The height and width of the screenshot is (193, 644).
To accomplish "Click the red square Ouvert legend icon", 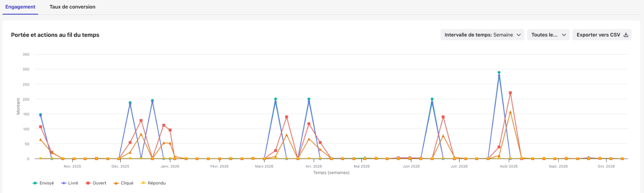I will pyautogui.click(x=87, y=183).
